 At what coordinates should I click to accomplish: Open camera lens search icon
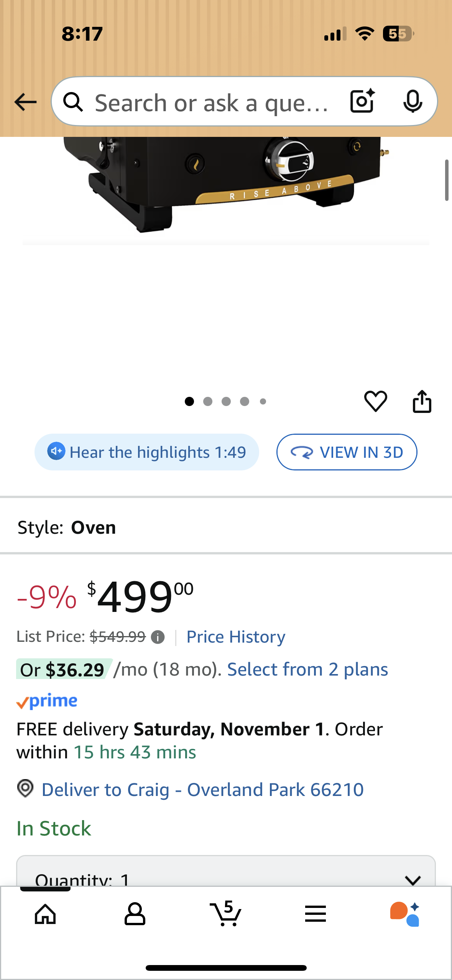point(362,101)
